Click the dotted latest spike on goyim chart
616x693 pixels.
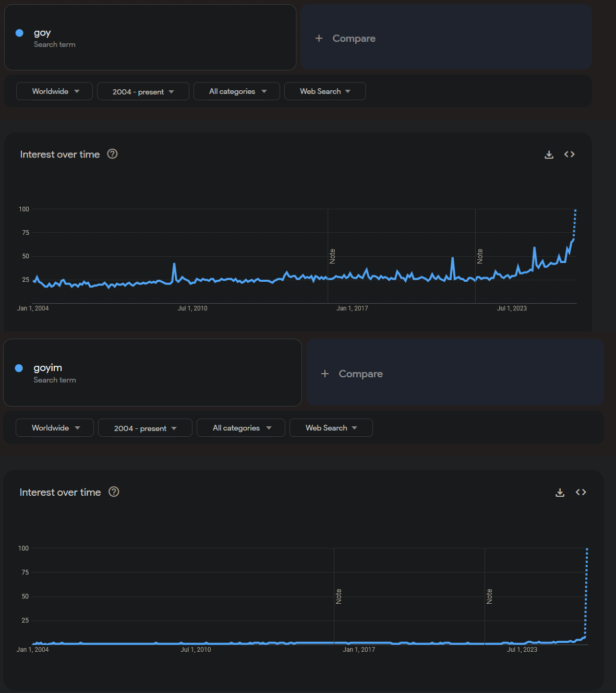[586, 592]
